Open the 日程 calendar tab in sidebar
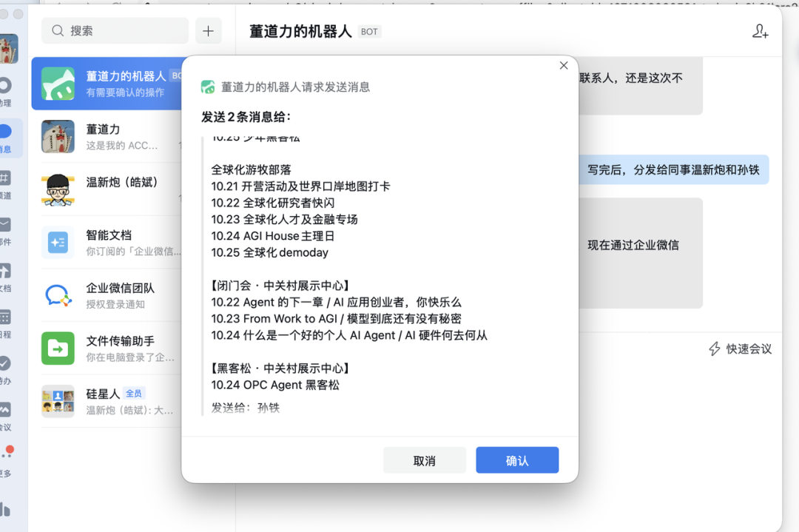 click(5, 323)
